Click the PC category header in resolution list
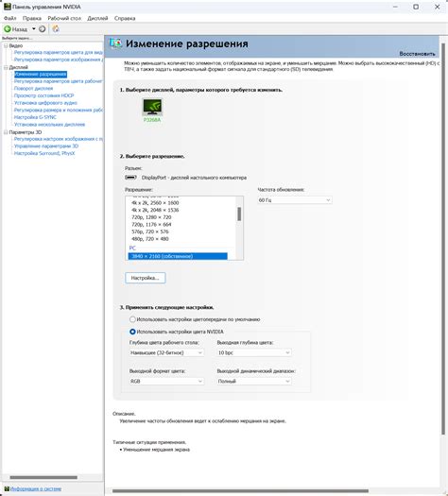The height and width of the screenshot is (496, 448). (132, 248)
